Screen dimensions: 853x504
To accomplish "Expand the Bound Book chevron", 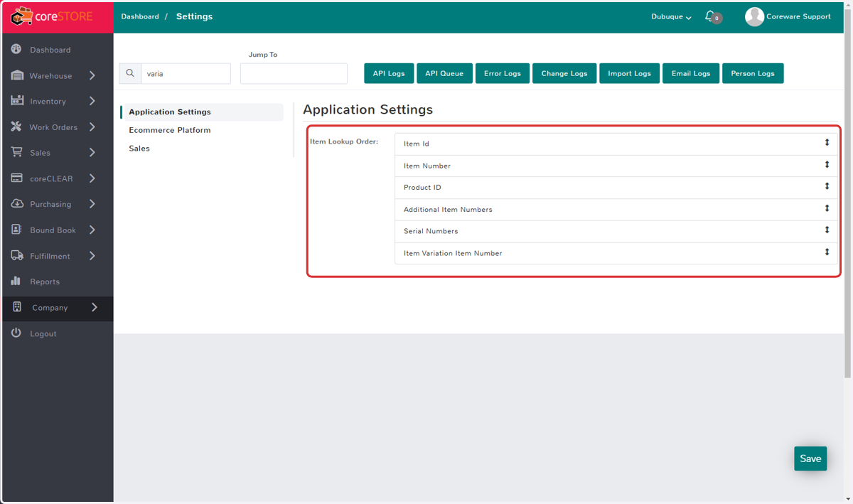I will [x=92, y=230].
